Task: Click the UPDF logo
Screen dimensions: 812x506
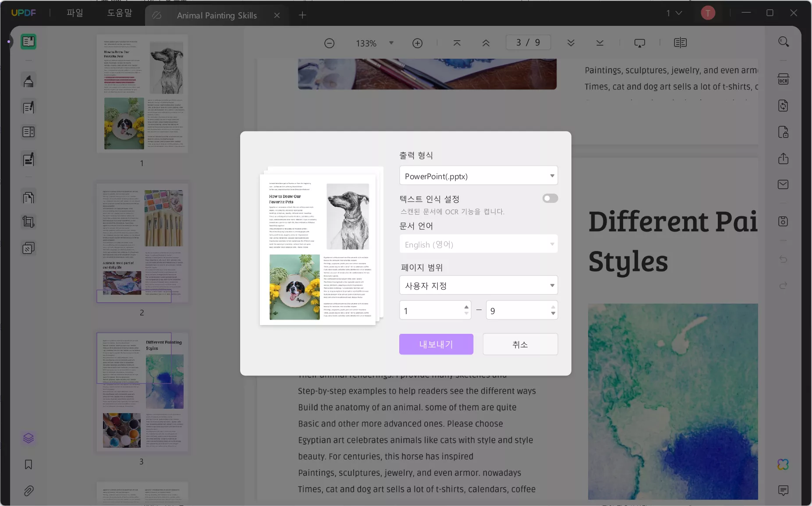Action: pyautogui.click(x=24, y=13)
